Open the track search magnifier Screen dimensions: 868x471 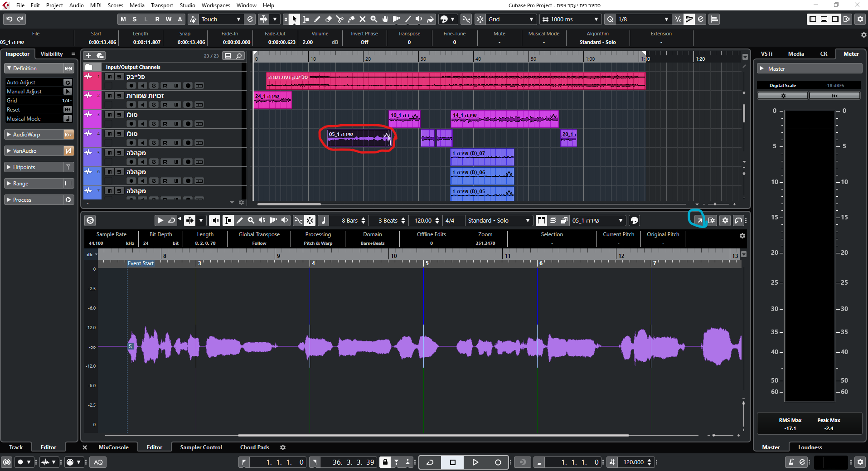pos(239,55)
